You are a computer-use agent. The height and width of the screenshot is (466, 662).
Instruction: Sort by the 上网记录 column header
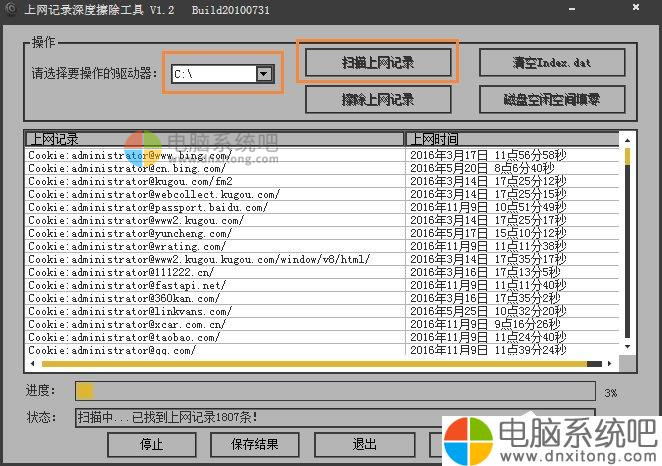pos(214,139)
